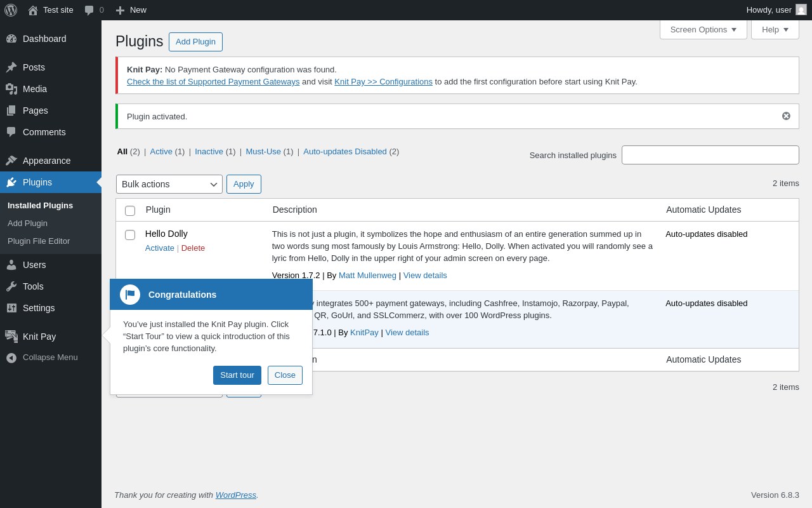Click the Start tour button

tap(237, 375)
